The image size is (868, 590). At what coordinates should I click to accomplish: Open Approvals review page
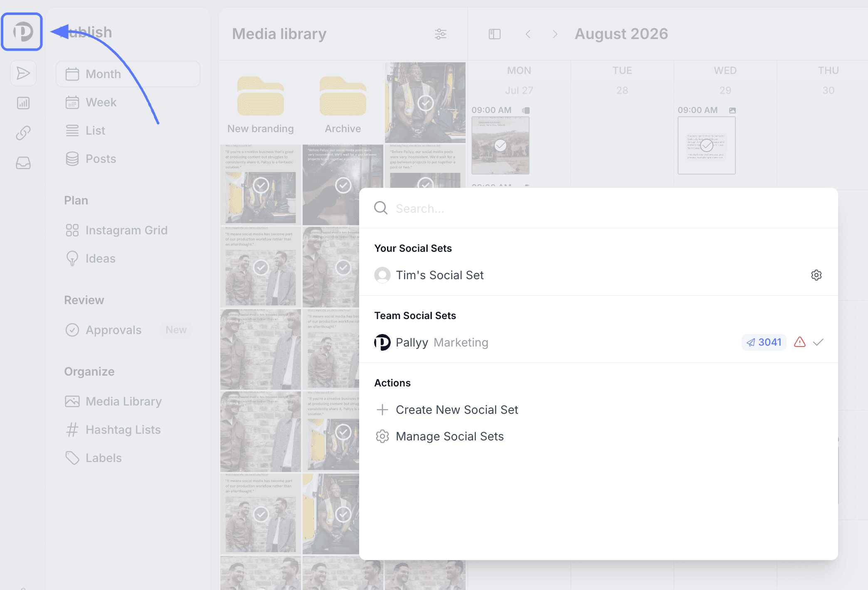128,330
